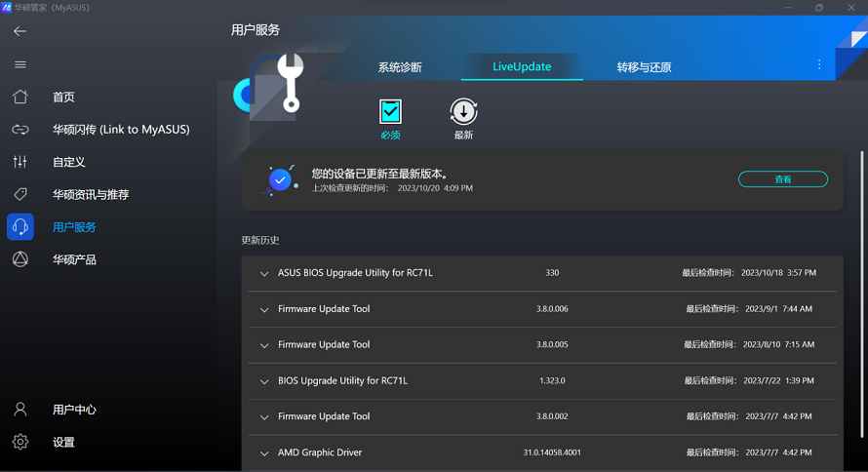
Task: Click the Link to MyASUS icon
Action: pyautogui.click(x=20, y=130)
